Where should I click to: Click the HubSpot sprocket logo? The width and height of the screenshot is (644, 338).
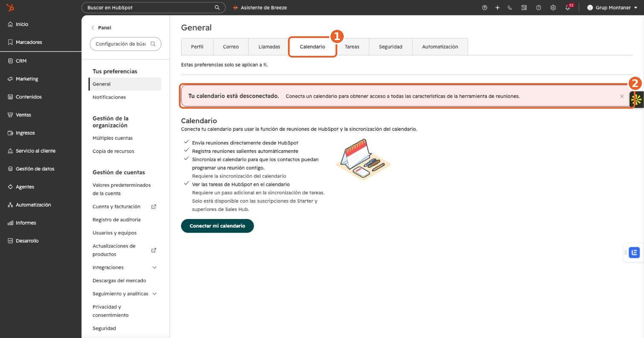[x=10, y=8]
